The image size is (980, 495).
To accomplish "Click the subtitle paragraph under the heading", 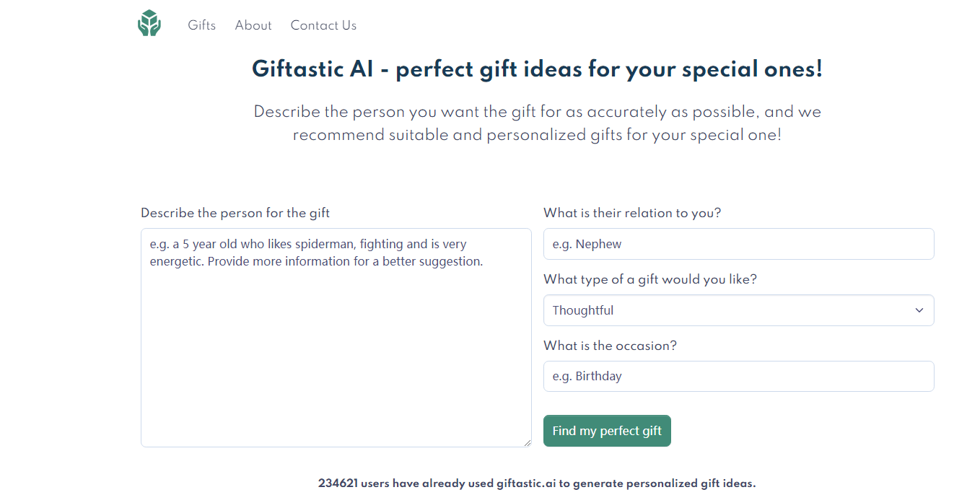I will (x=537, y=123).
